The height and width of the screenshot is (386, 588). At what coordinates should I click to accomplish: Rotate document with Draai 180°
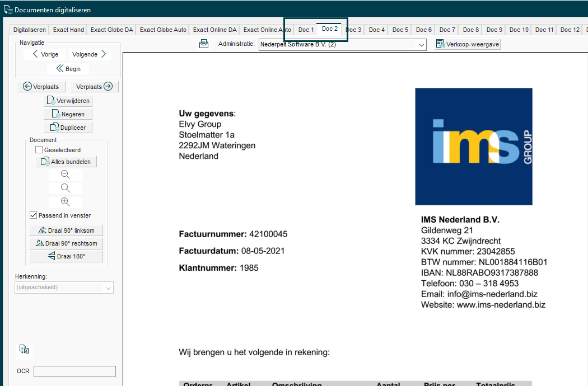pyautogui.click(x=67, y=256)
